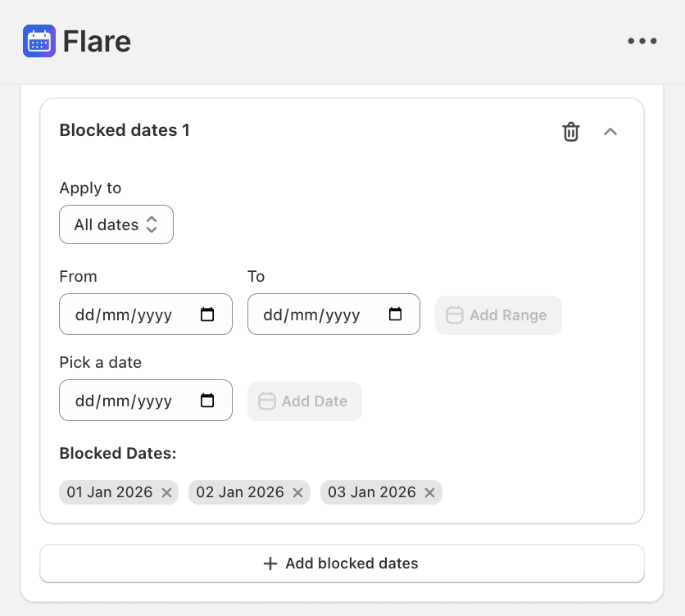Remove the 03 Jan 2026 blocked date

point(430,492)
